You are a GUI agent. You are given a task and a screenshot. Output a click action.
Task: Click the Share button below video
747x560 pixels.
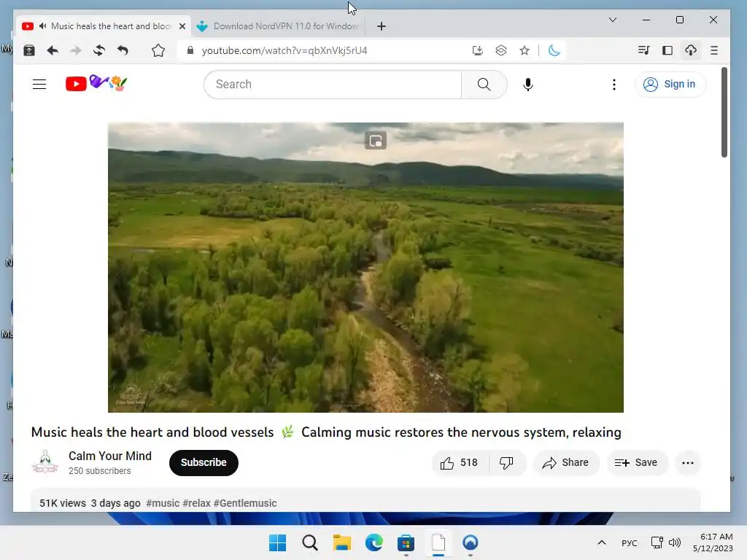click(565, 463)
